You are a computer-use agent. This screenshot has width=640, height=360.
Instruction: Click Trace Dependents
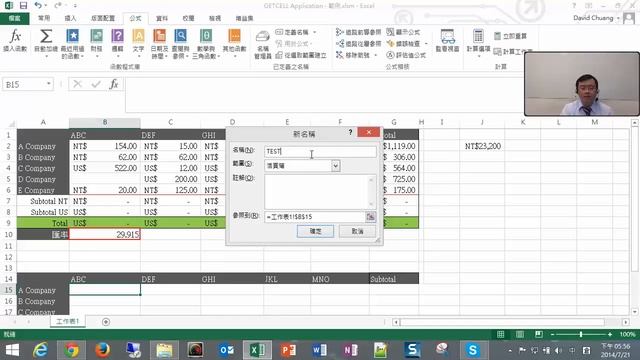click(358, 44)
